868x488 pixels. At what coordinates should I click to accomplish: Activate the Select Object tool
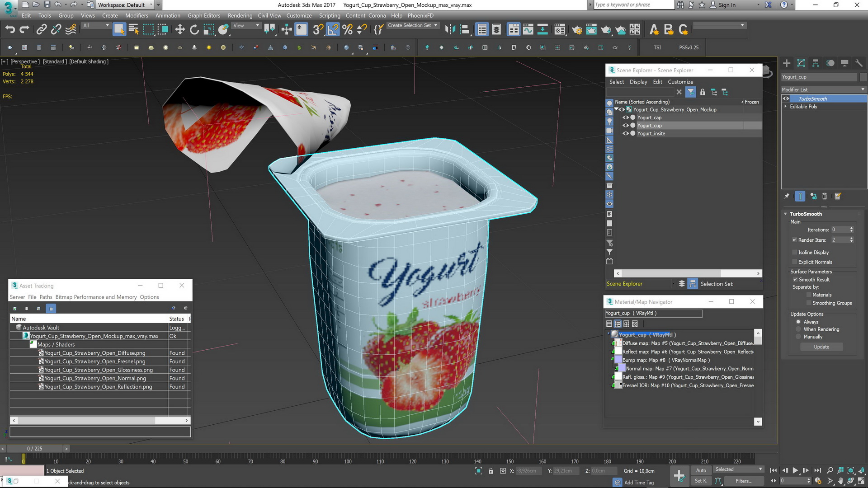[x=119, y=30]
